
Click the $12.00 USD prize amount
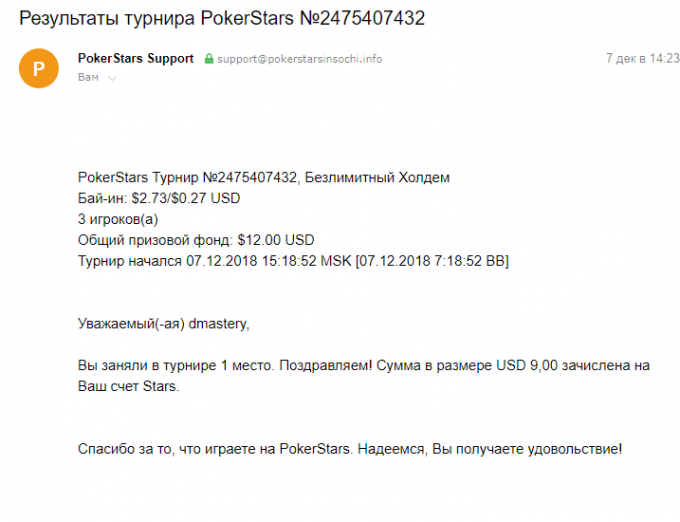(276, 240)
